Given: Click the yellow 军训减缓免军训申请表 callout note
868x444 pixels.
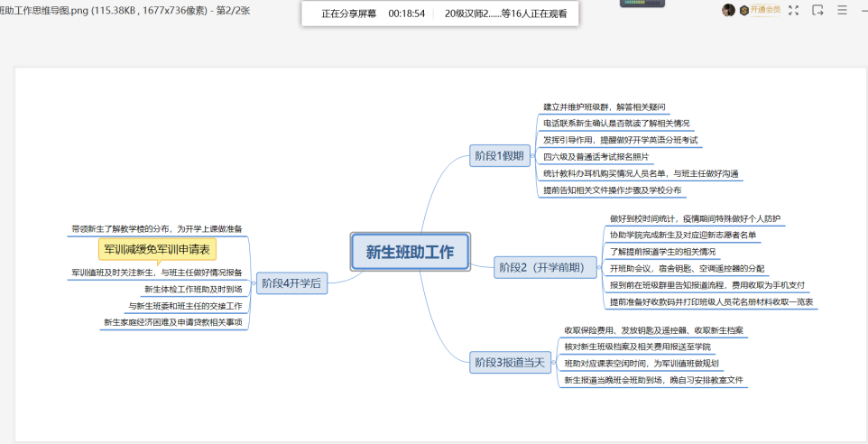Looking at the screenshot, I should click(x=157, y=249).
